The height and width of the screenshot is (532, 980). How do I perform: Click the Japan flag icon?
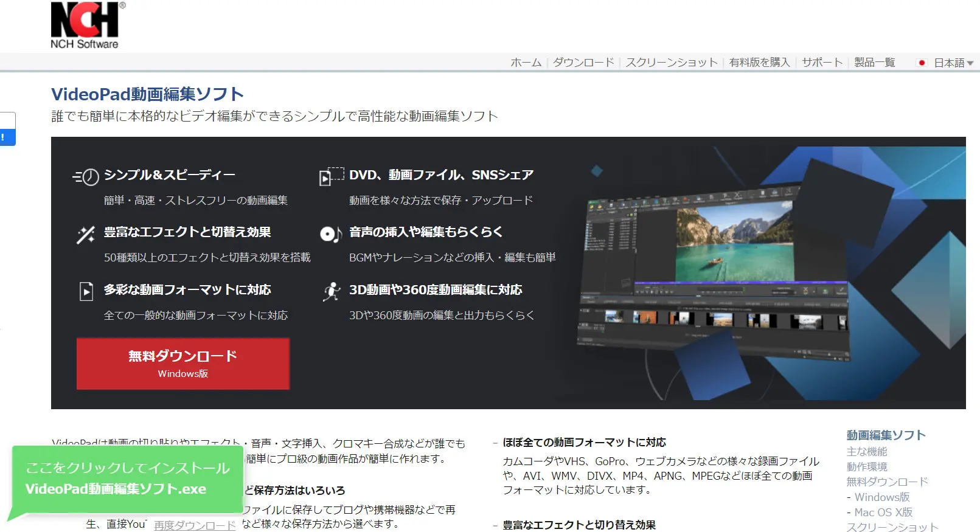[922, 63]
